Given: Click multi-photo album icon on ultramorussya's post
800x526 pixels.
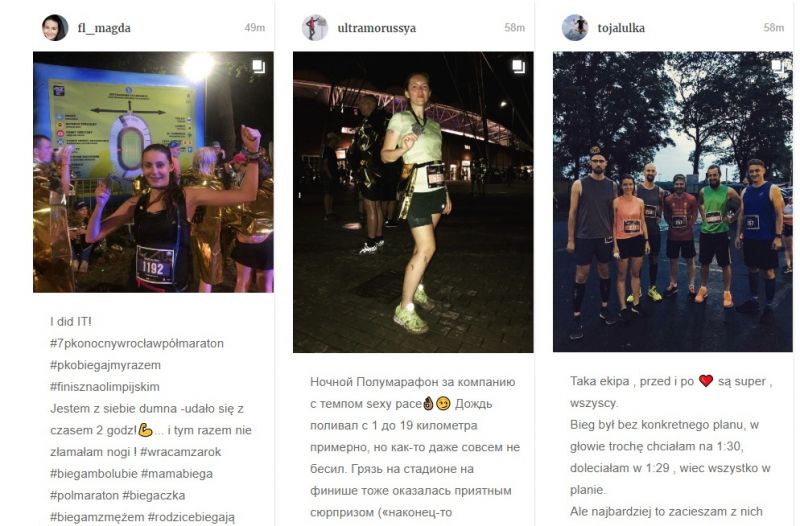Looking at the screenshot, I should [518, 66].
